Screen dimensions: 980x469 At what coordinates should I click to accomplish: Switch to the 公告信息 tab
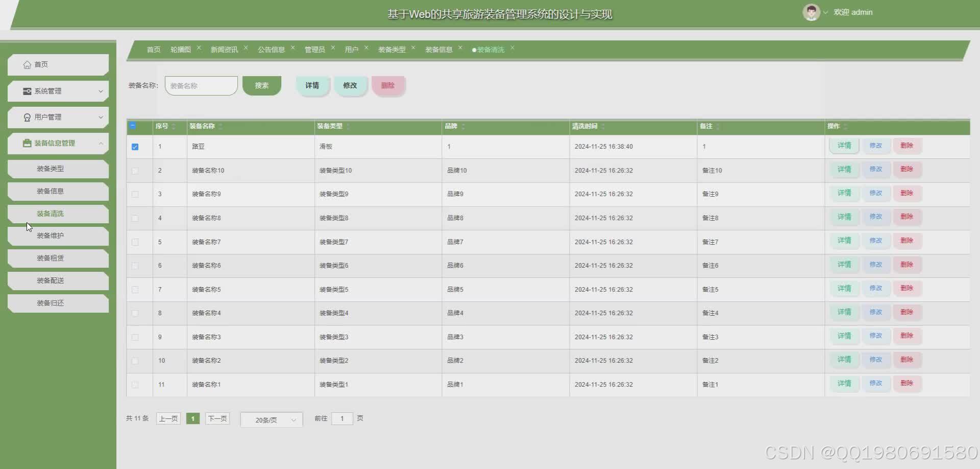pos(271,50)
